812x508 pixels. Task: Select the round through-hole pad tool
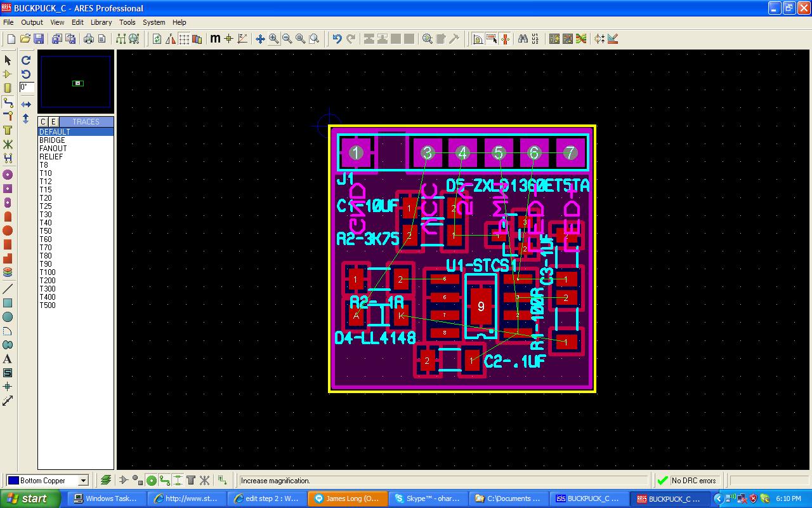tap(8, 175)
